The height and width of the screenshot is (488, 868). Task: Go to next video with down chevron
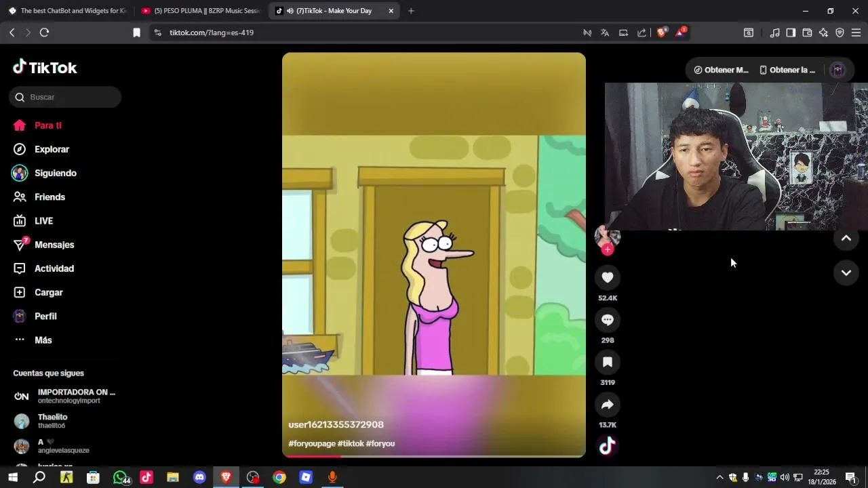846,272
